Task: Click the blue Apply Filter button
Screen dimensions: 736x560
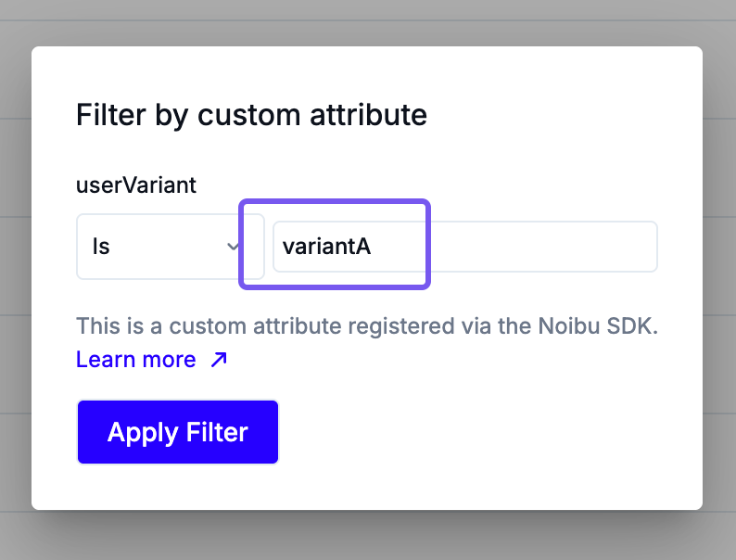Action: (178, 432)
